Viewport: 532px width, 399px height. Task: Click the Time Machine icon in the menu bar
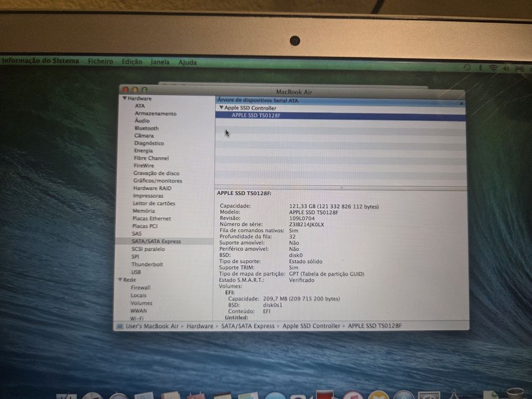(x=467, y=67)
